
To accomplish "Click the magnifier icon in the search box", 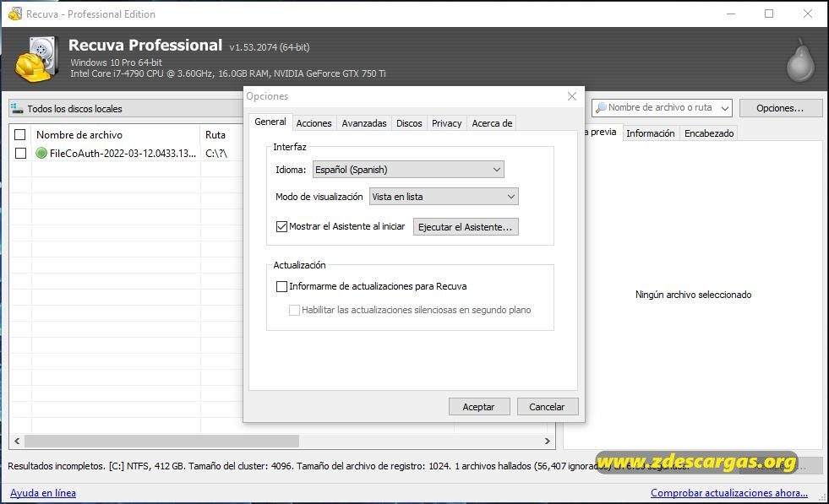I will 601,108.
